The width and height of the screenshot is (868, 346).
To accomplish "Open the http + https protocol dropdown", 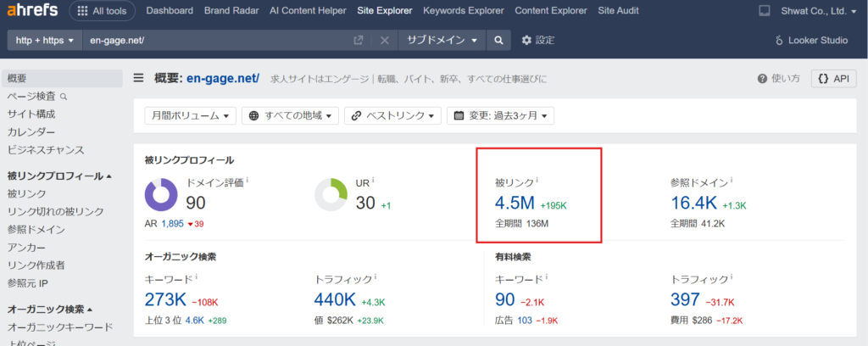I will point(45,41).
